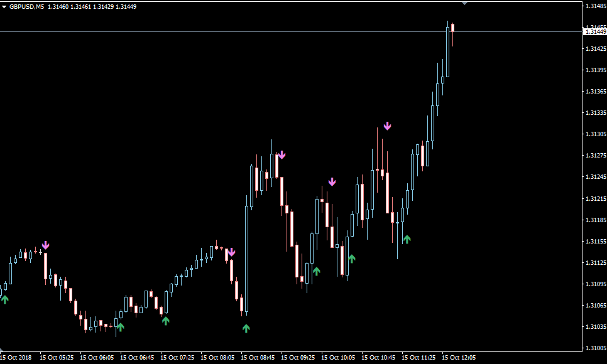Select the middle pink down arrow signal
Screen dimensions: 607x364
coord(282,154)
